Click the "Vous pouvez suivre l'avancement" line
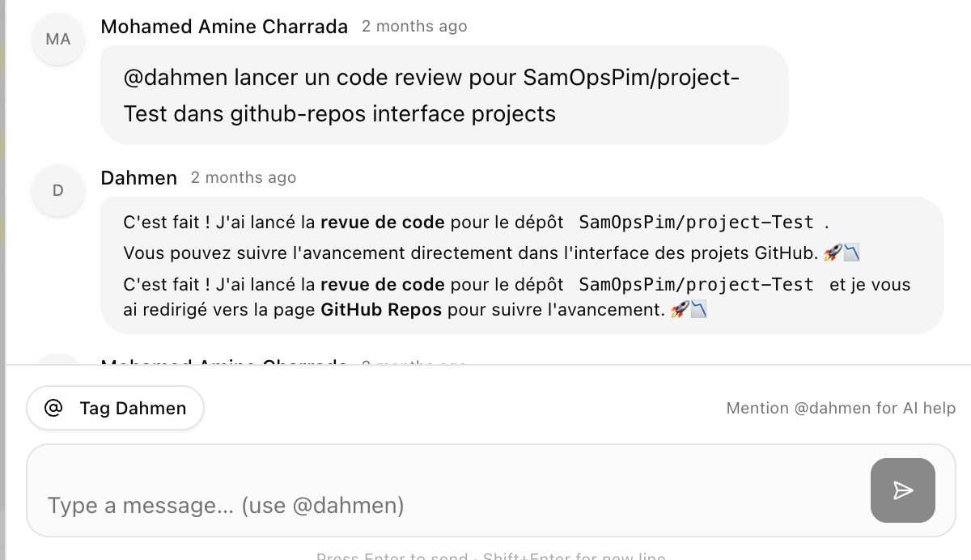971x560 pixels. (x=469, y=253)
